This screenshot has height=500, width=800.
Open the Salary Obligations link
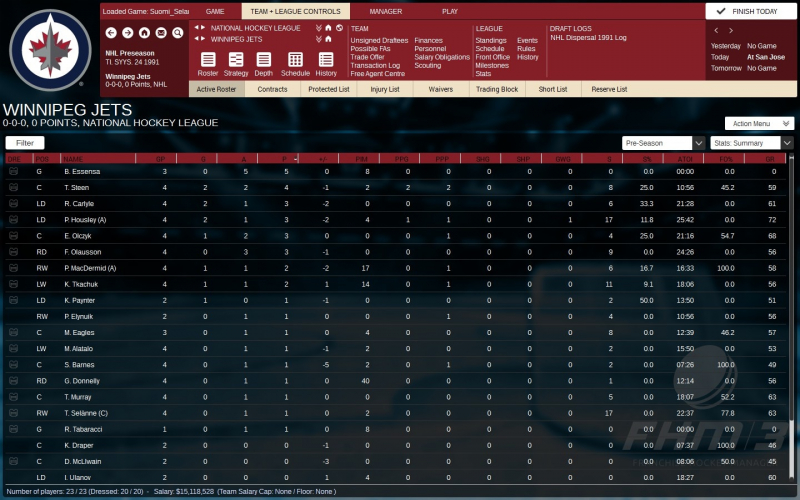(442, 57)
